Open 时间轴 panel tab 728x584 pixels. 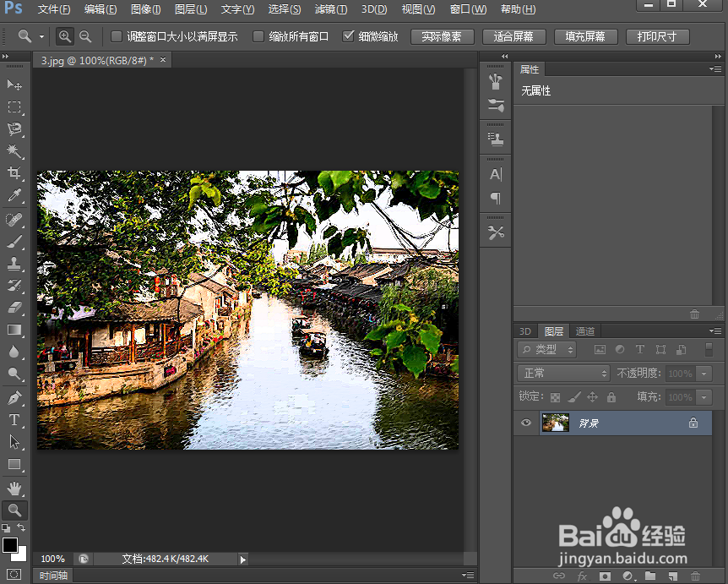coord(53,576)
